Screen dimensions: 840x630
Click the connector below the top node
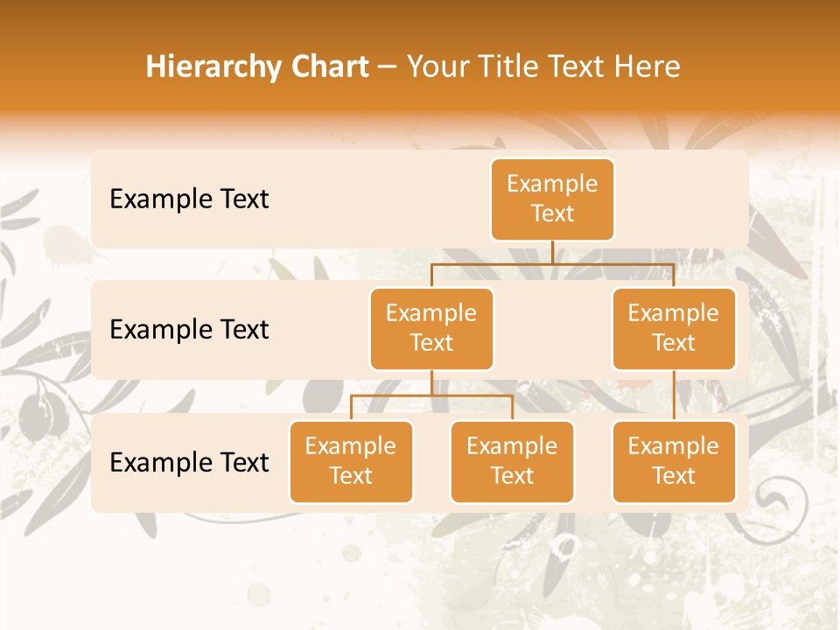tap(552, 254)
